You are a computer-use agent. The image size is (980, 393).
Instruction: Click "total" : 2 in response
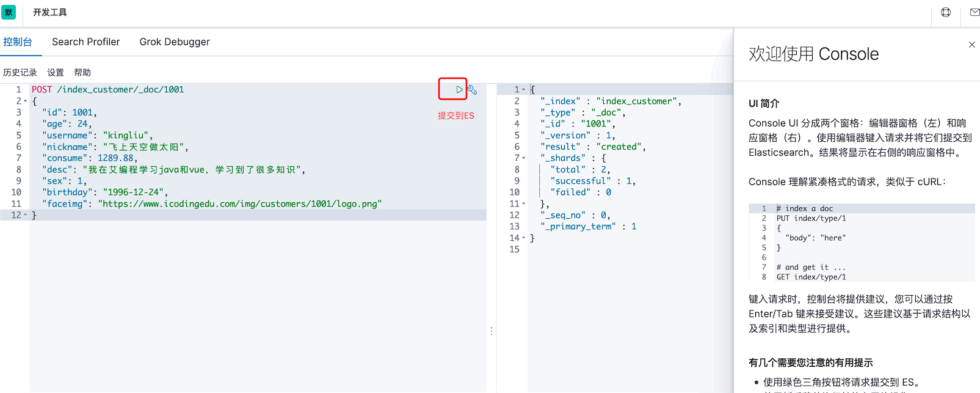point(580,169)
